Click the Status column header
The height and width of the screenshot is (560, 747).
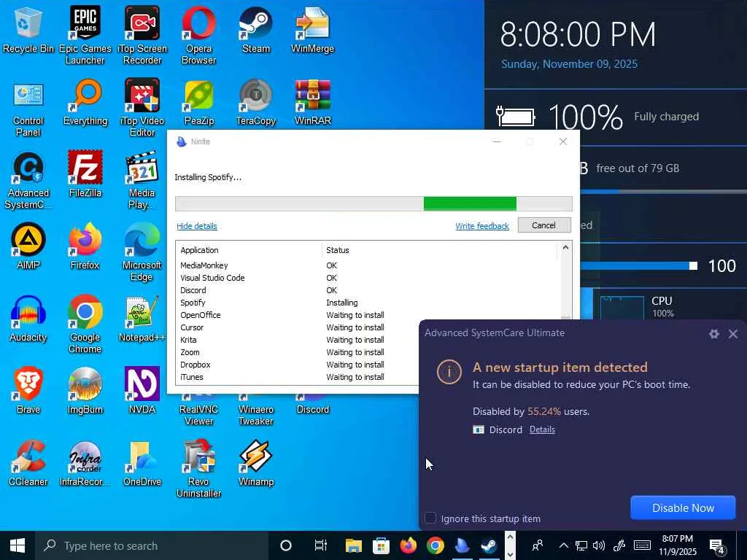441,250
